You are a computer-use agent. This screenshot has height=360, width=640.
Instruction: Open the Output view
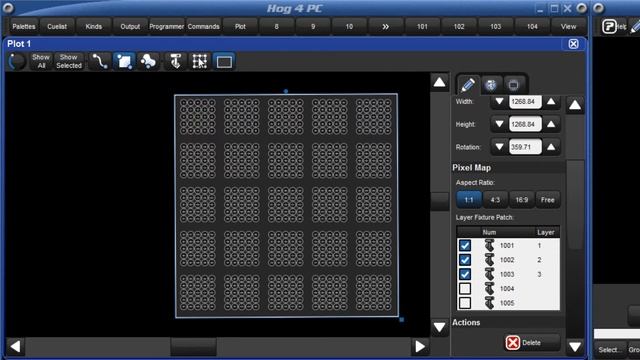[x=130, y=27]
